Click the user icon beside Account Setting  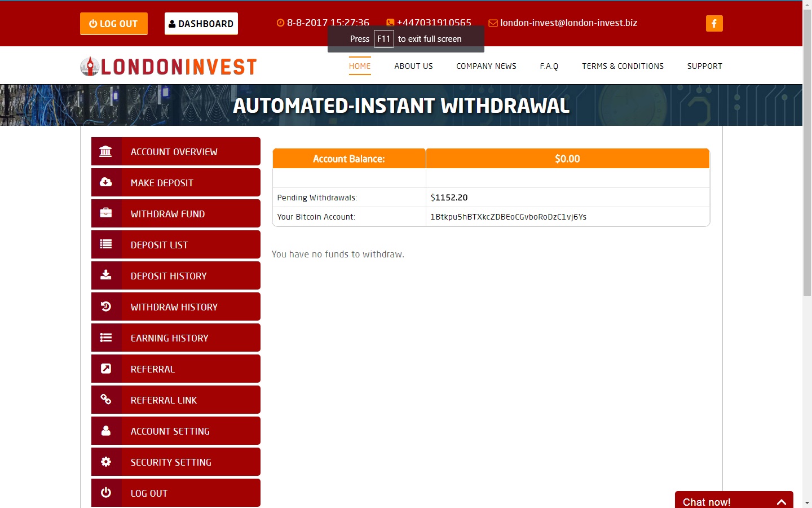point(105,430)
